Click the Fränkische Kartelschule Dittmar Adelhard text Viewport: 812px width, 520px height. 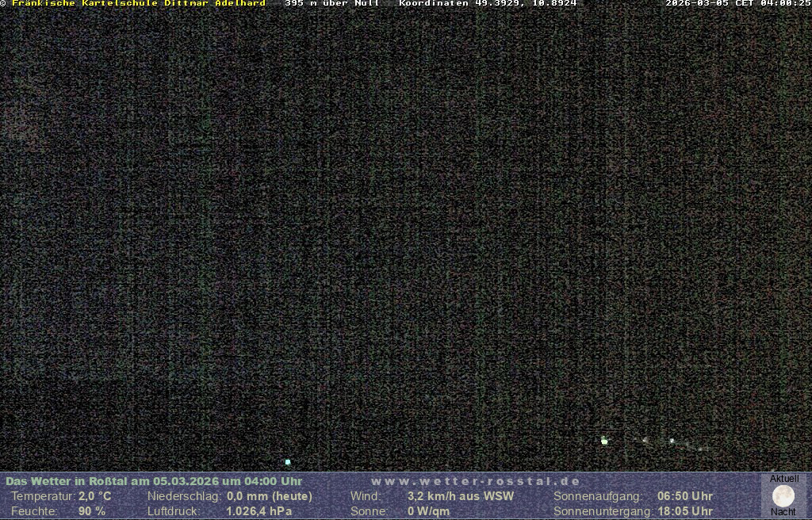click(138, 4)
